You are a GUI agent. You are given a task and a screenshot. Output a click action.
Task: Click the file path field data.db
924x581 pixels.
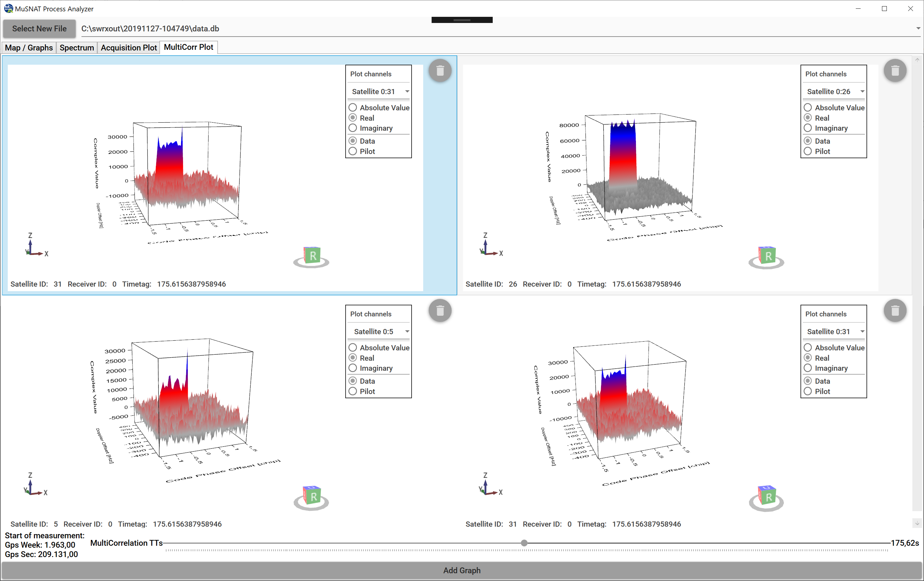tap(499, 28)
